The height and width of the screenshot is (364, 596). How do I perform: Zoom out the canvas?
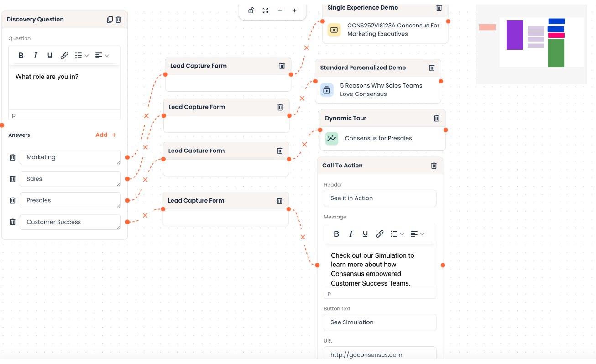(x=280, y=10)
